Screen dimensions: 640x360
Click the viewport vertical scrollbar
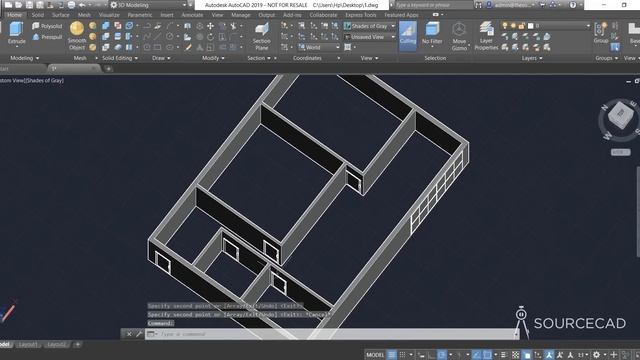coord(638,211)
